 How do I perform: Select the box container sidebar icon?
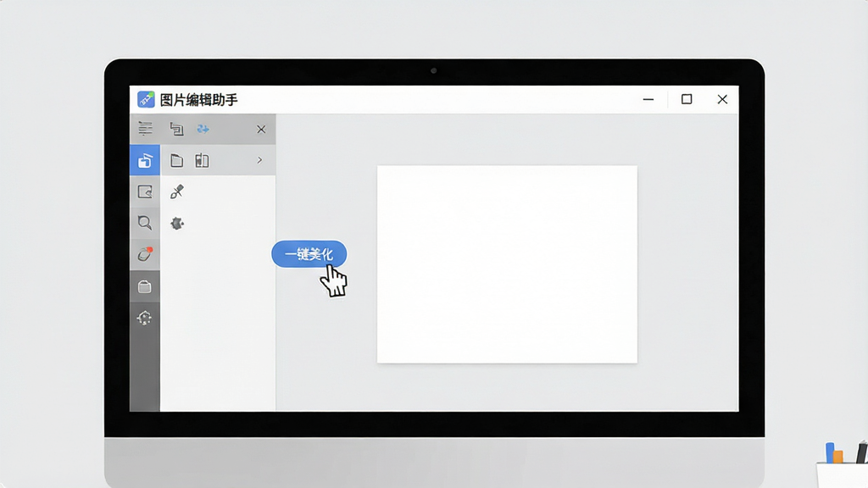pyautogui.click(x=144, y=286)
